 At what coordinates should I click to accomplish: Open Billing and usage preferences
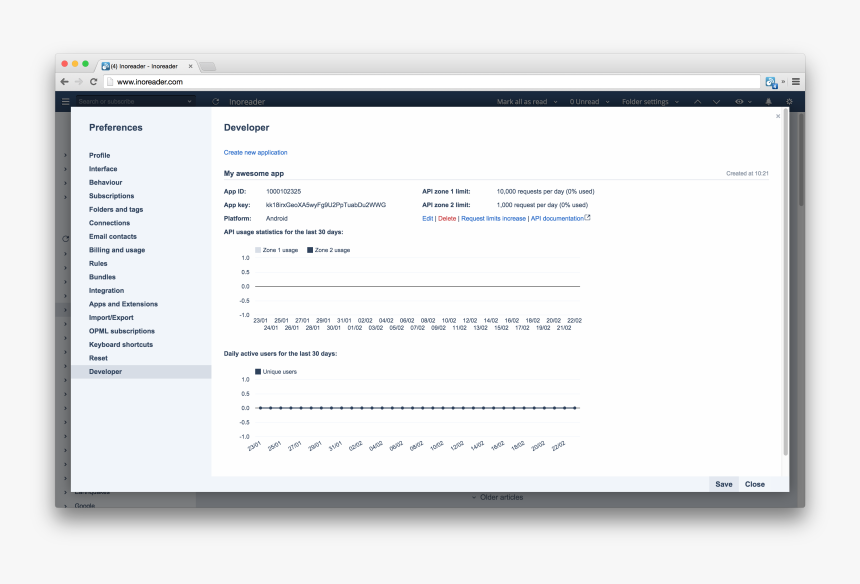pyautogui.click(x=117, y=250)
